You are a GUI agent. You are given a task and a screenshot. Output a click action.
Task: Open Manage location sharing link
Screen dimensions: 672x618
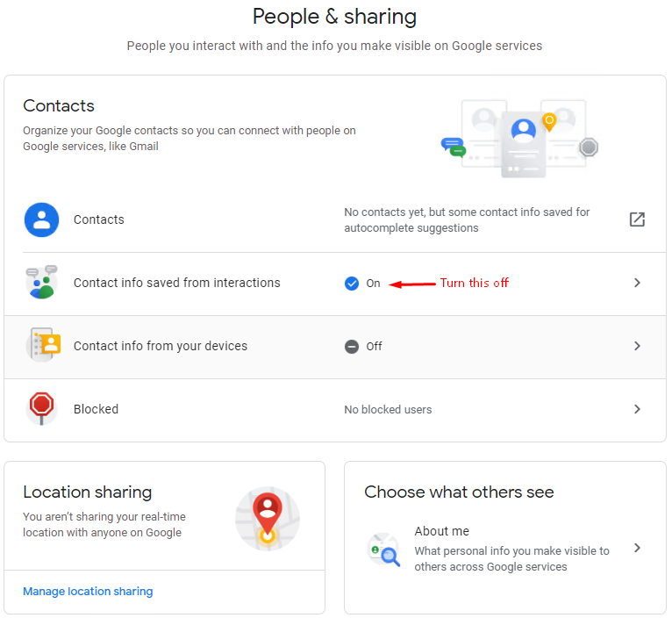pyautogui.click(x=88, y=592)
